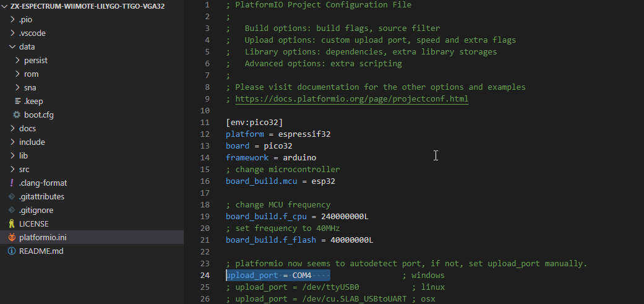Select the include folder name
This screenshot has height=304, width=644.
[32, 142]
